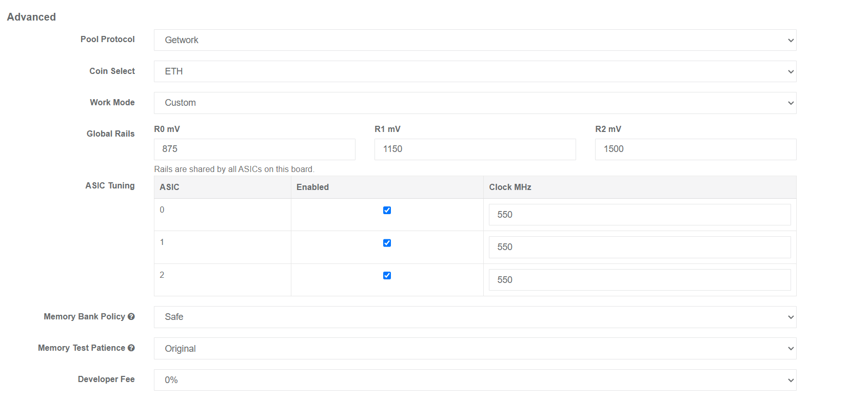Click the R1 mV input field with 1150
Screen dimensions: 868x399
[x=475, y=149]
